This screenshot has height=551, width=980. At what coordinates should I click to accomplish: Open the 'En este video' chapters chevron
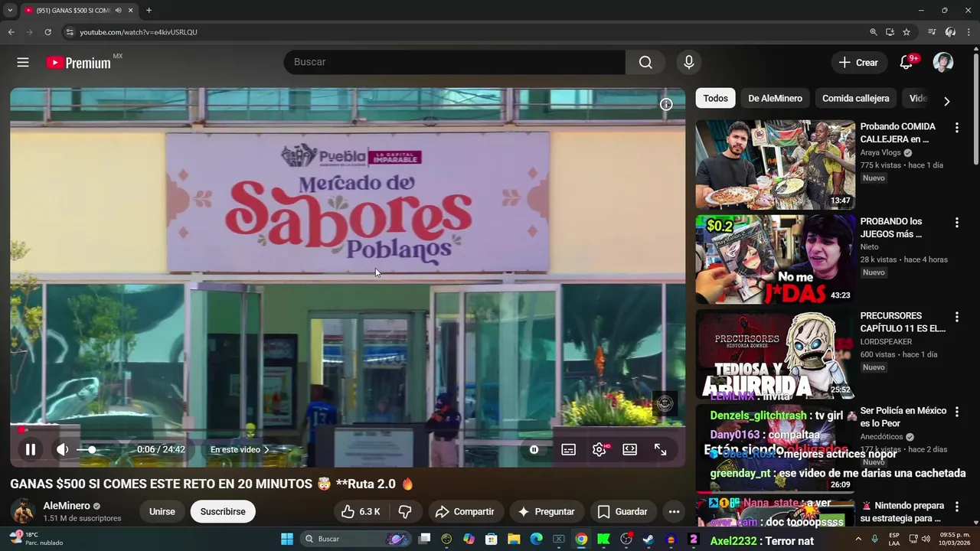266,450
